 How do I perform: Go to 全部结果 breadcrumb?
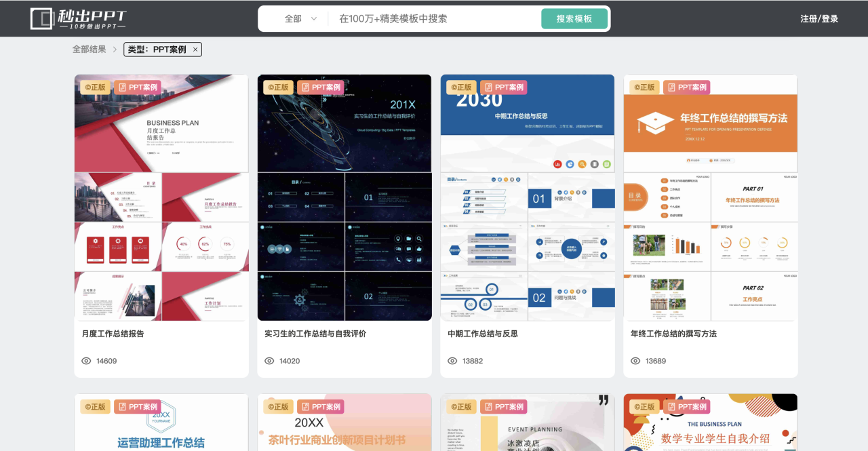[90, 50]
